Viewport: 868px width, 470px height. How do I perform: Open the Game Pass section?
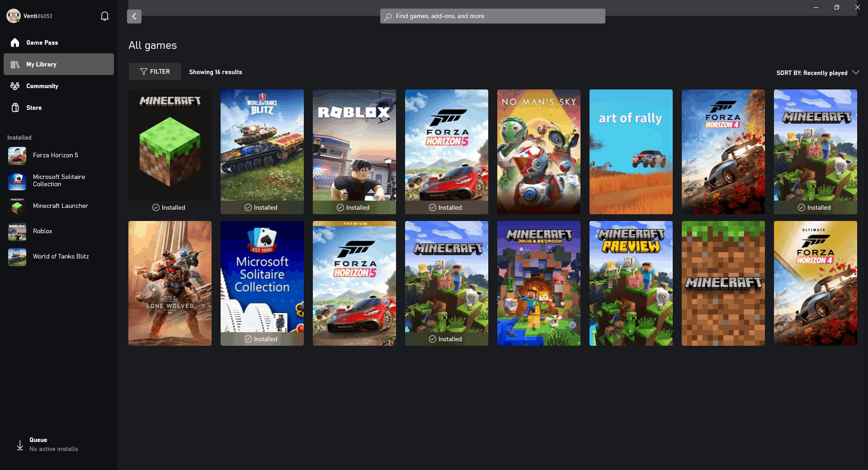[59, 42]
